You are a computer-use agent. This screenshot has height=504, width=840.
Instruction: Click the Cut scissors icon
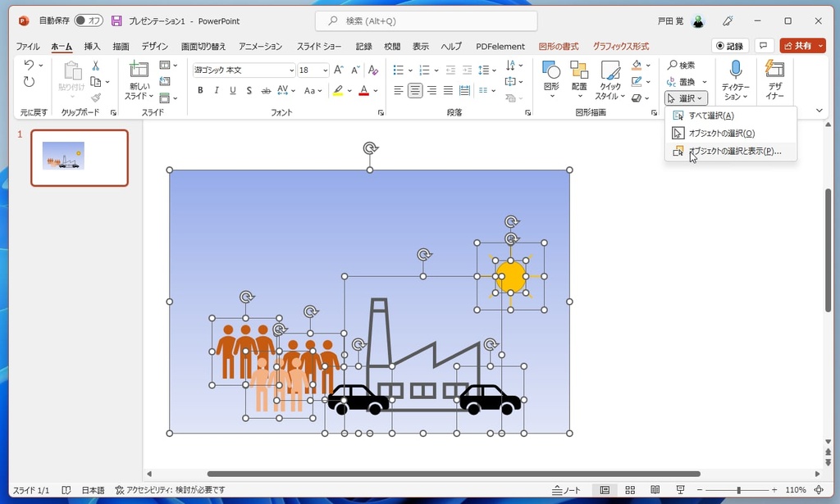click(x=95, y=66)
